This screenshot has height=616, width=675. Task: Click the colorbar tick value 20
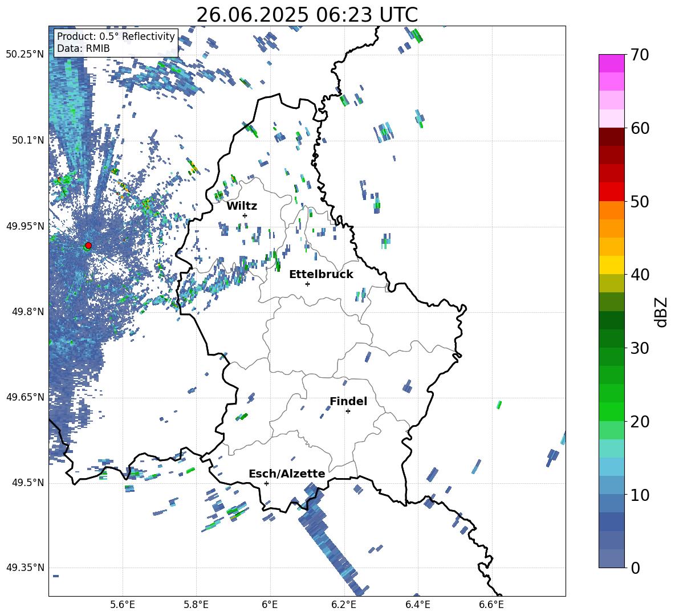tap(640, 422)
